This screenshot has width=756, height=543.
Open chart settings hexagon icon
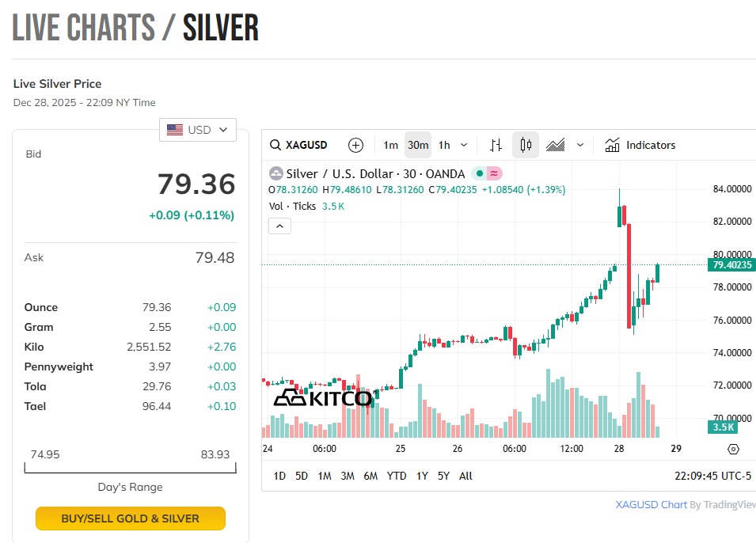coord(733,449)
